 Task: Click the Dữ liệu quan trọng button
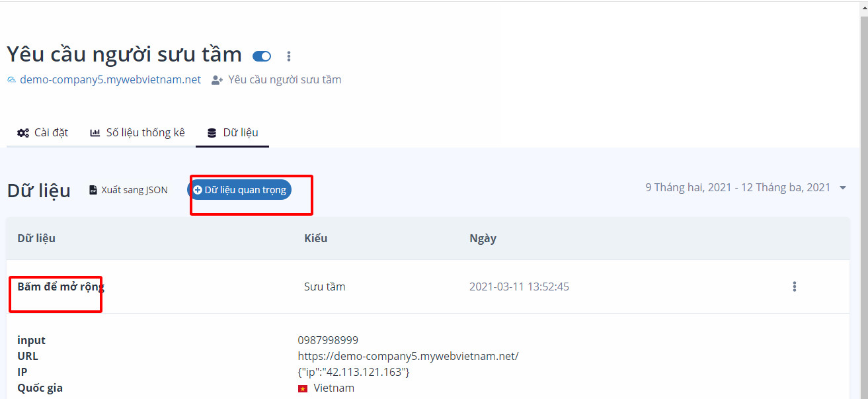pos(239,190)
